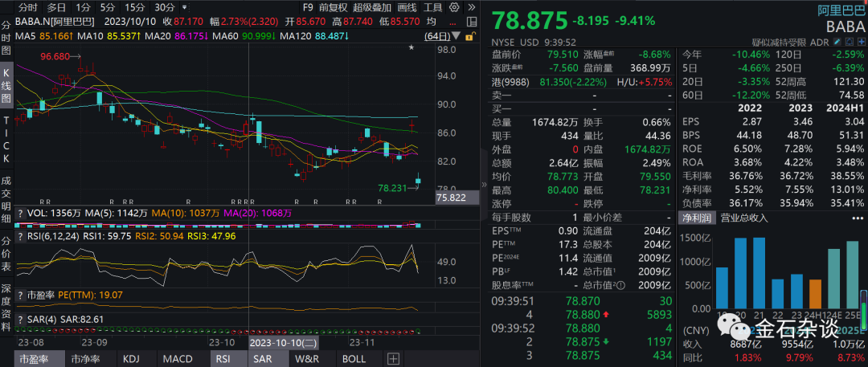Click the edit pencil icon next to ADR

coord(838,42)
